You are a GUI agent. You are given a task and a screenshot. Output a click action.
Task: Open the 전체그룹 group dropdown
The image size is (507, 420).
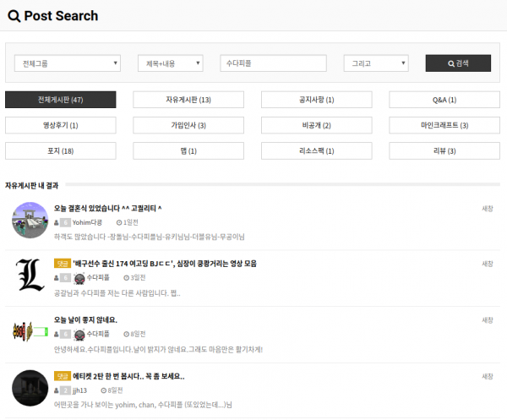click(x=68, y=63)
